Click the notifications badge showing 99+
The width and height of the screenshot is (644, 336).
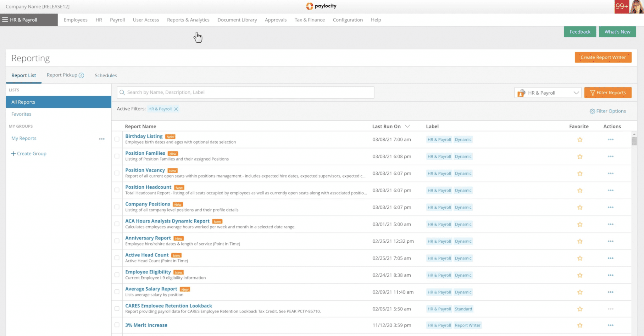click(x=622, y=7)
